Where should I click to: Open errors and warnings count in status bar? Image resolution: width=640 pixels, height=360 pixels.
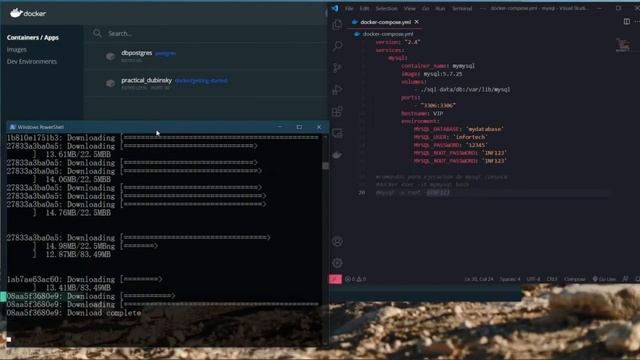pyautogui.click(x=356, y=279)
